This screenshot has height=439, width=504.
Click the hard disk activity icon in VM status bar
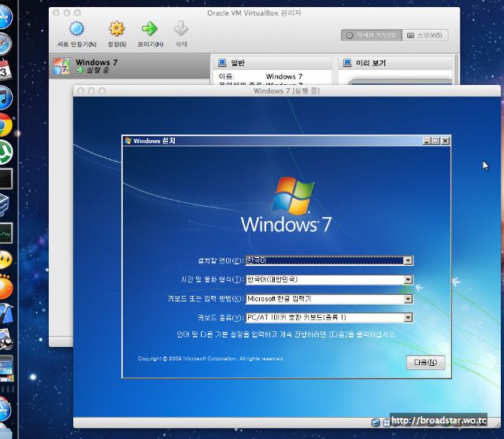pos(376,422)
